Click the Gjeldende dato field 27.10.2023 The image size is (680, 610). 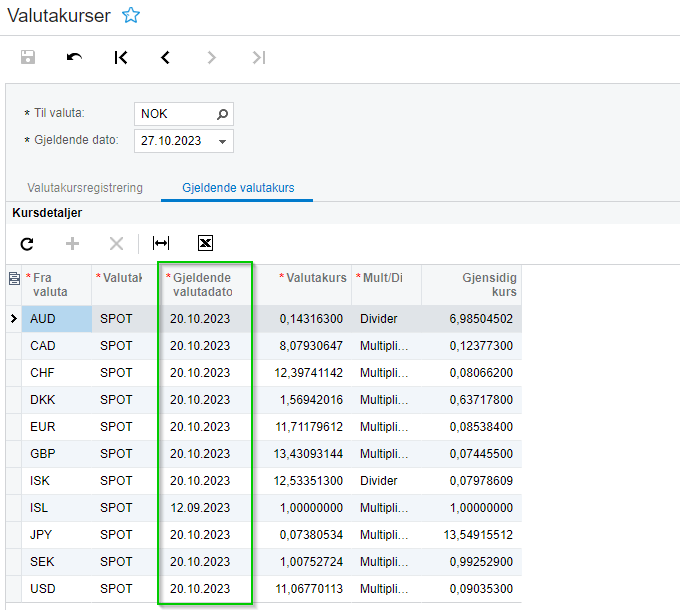point(184,141)
